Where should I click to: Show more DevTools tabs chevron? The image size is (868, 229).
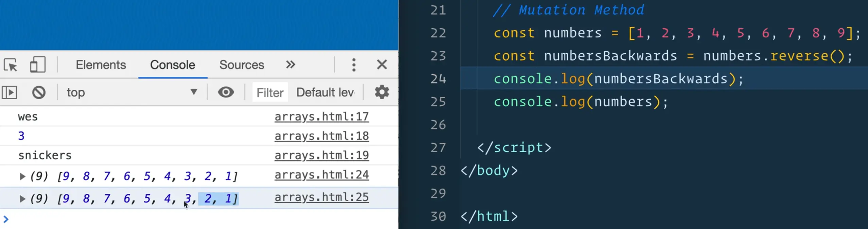point(290,65)
